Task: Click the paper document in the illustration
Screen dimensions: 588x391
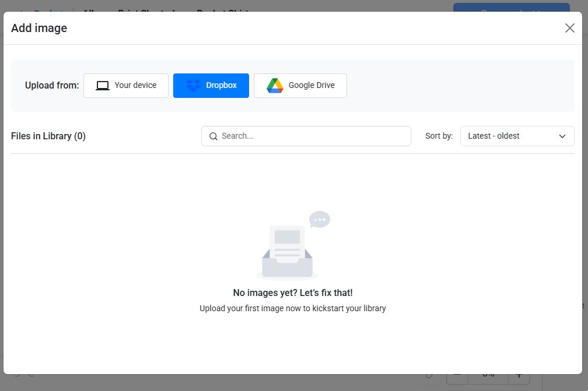Action: click(x=287, y=242)
